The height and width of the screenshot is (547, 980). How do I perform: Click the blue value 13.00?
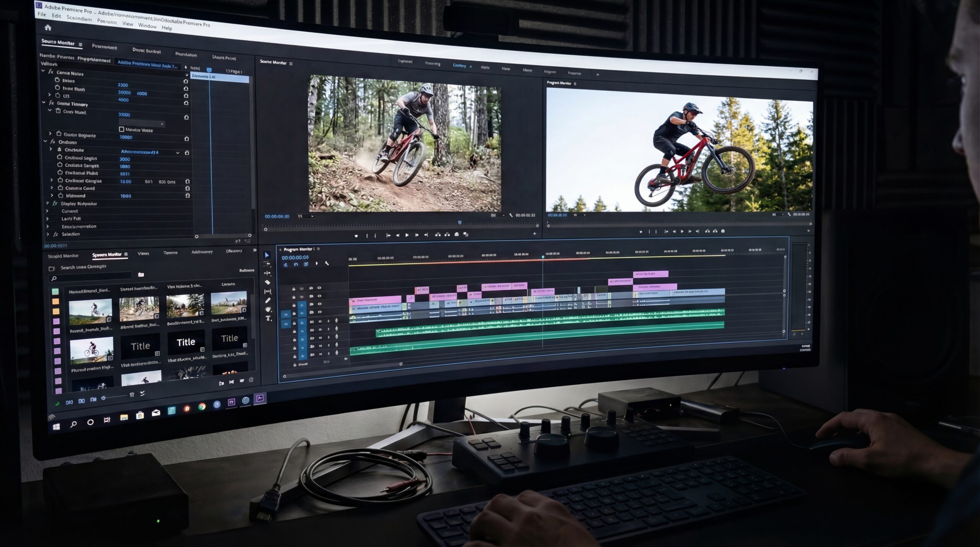point(126,181)
